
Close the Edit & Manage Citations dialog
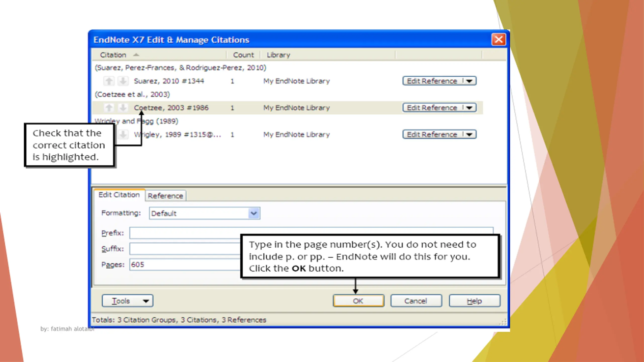coord(499,40)
